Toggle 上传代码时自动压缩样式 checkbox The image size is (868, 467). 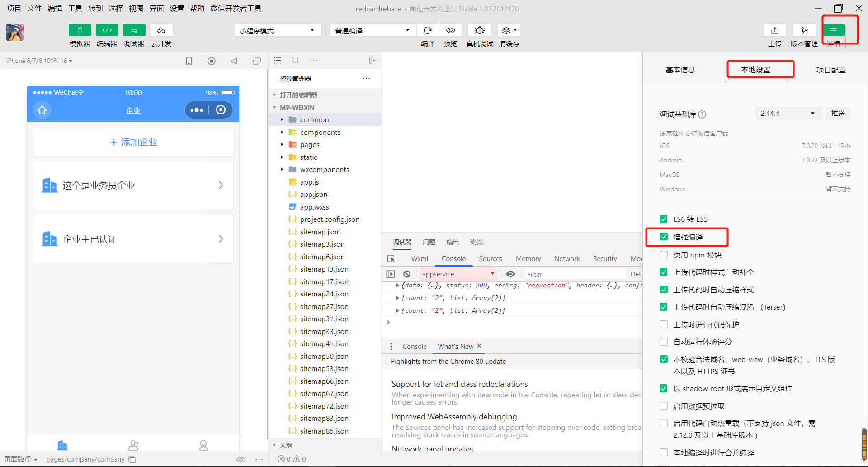664,290
